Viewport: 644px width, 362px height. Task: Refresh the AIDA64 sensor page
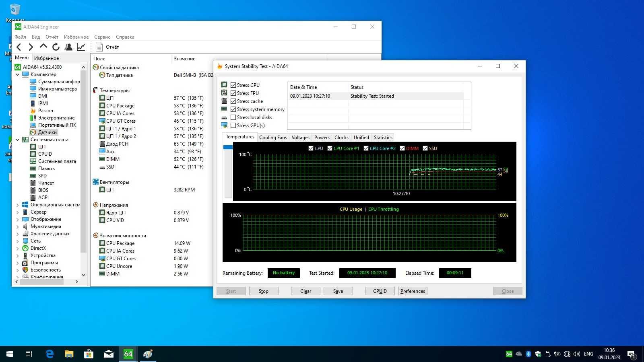pyautogui.click(x=56, y=47)
